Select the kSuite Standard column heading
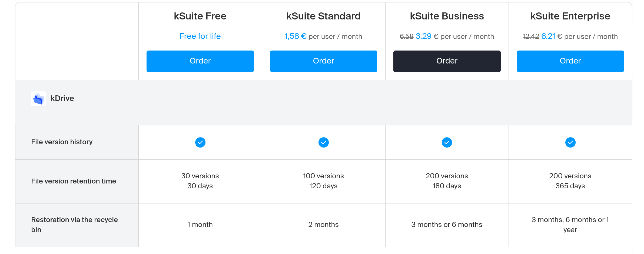This screenshot has height=254, width=644. pyautogui.click(x=323, y=16)
